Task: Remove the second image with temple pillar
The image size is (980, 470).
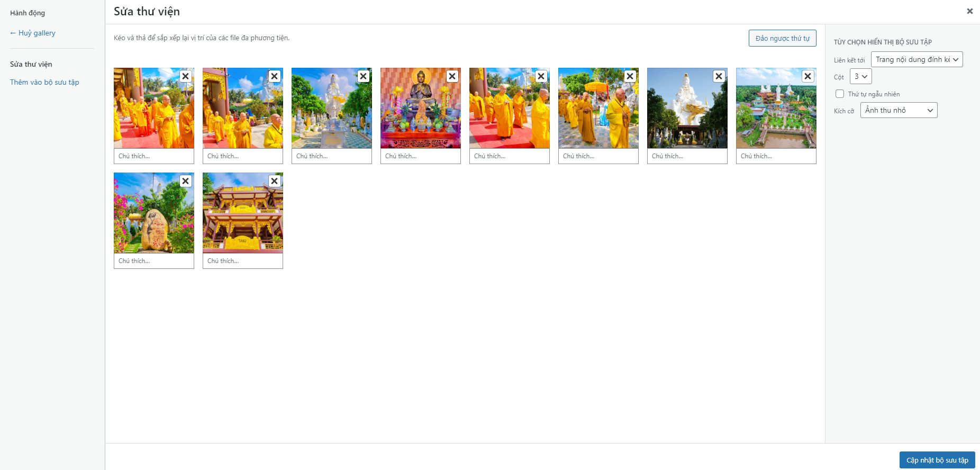Action: coord(275,76)
